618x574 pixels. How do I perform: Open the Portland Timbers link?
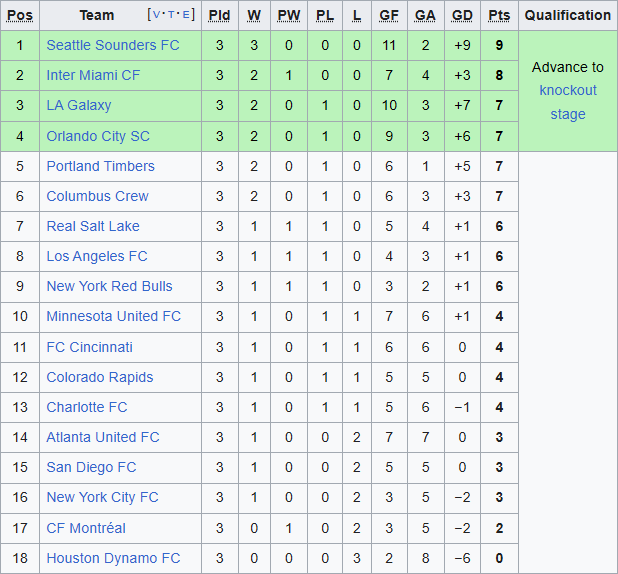pos(100,166)
